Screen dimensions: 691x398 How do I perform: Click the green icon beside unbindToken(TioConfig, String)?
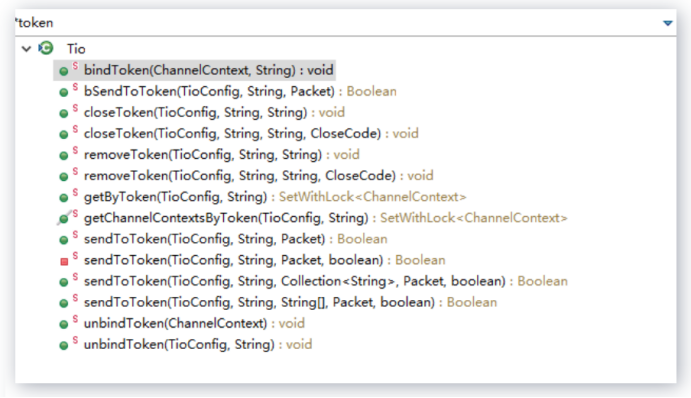64,346
